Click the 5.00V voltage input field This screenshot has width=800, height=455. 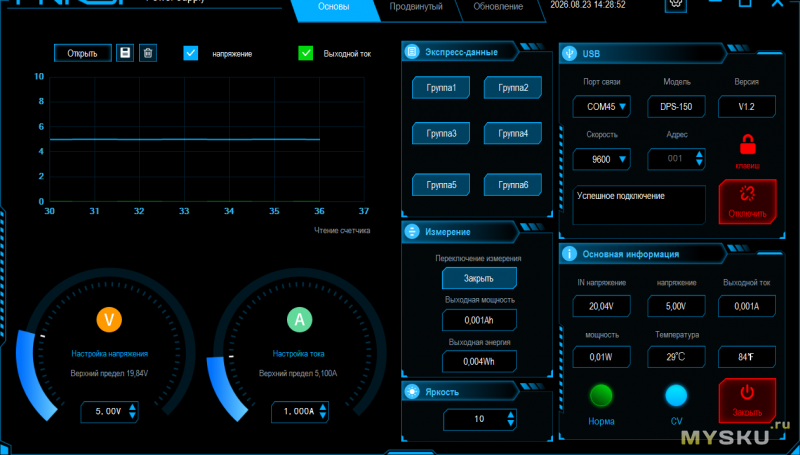pyautogui.click(x=109, y=412)
